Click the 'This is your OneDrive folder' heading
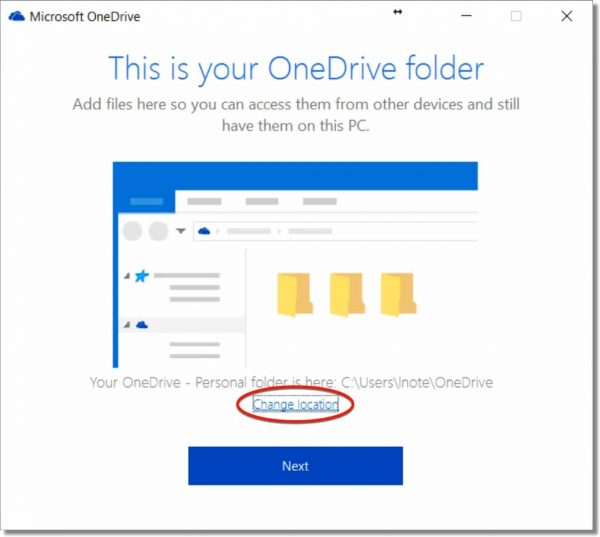 pos(296,69)
